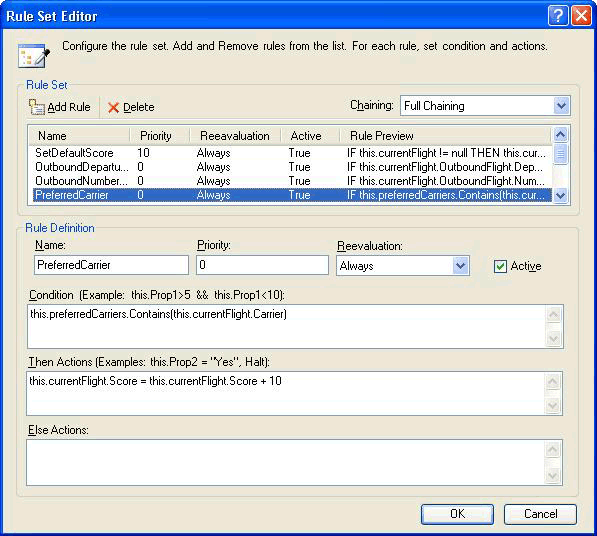Focus the rule Name input field

111,265
